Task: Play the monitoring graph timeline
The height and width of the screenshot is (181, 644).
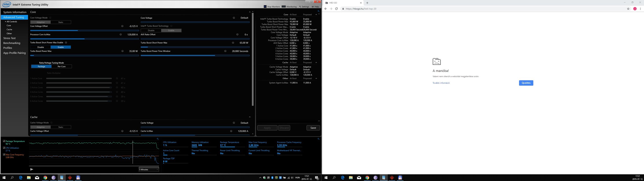Action: (31, 169)
